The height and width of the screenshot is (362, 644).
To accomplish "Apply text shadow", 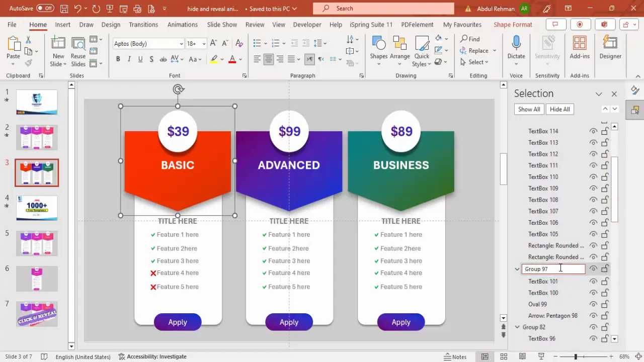I will (x=151, y=59).
